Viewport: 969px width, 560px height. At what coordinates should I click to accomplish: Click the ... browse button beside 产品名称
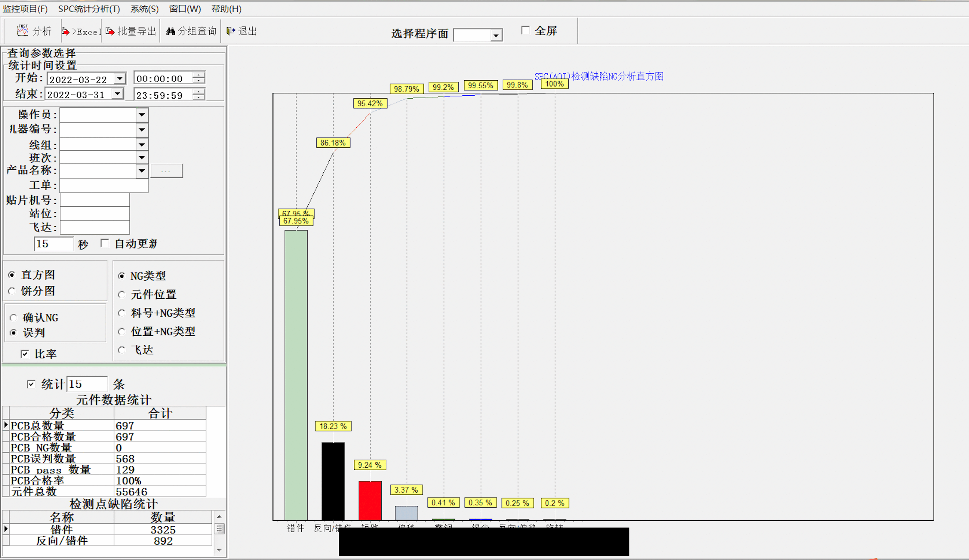(166, 171)
